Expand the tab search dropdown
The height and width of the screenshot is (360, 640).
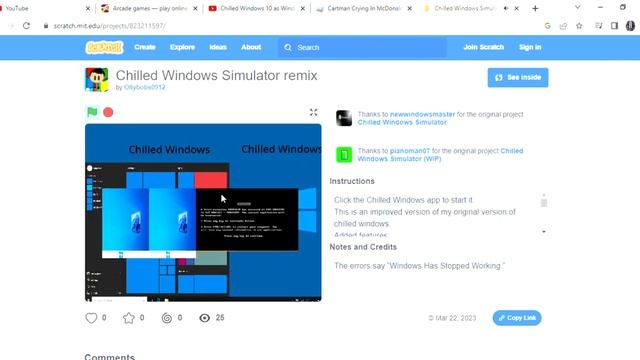[578, 7]
